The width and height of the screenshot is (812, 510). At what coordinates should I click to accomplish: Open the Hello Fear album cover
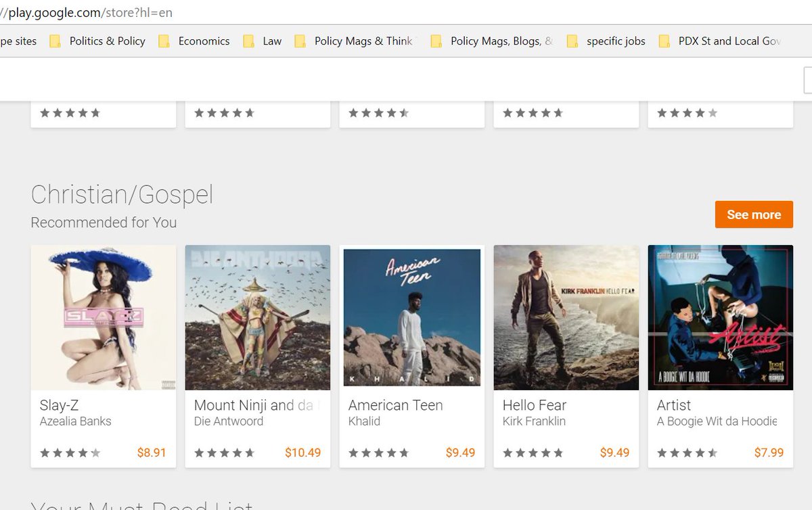[566, 317]
